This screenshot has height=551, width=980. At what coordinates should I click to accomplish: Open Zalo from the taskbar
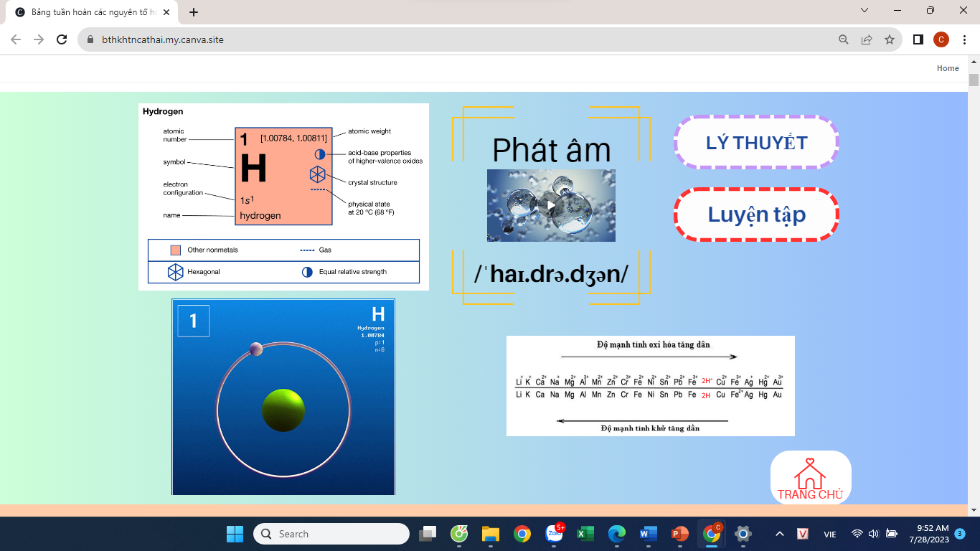[x=554, y=534]
